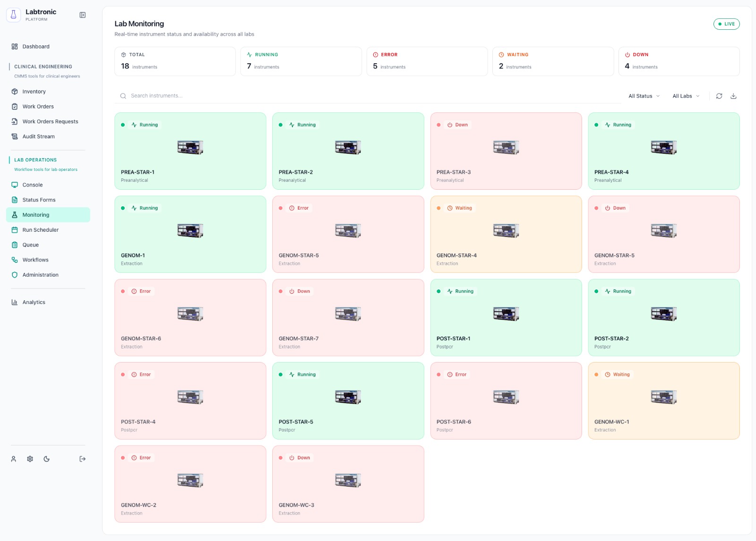Click the download export icon

point(733,96)
